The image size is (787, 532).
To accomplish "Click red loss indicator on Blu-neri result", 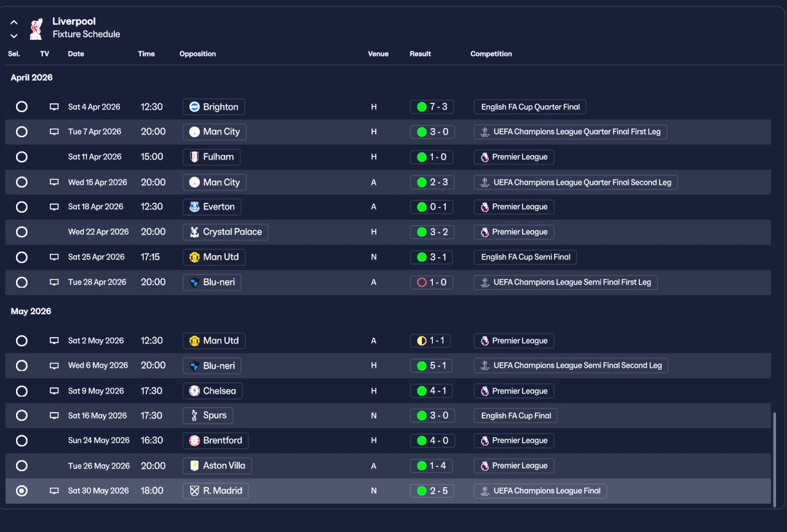I will point(422,282).
